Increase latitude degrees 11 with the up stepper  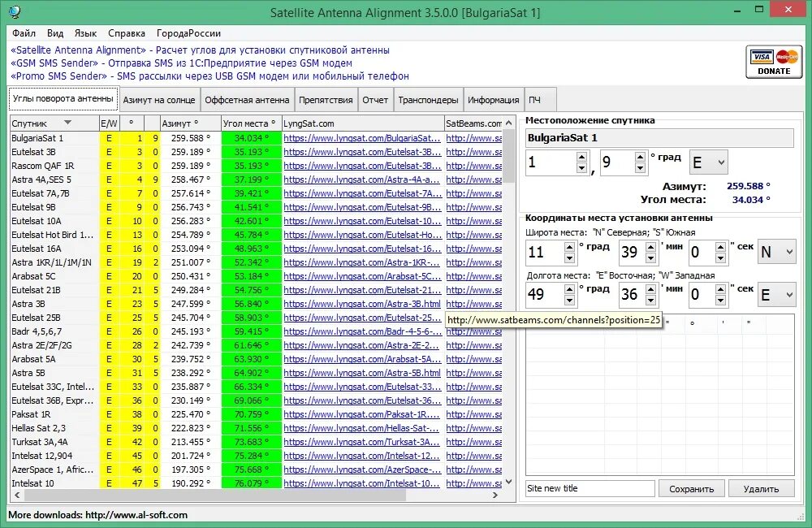569,248
